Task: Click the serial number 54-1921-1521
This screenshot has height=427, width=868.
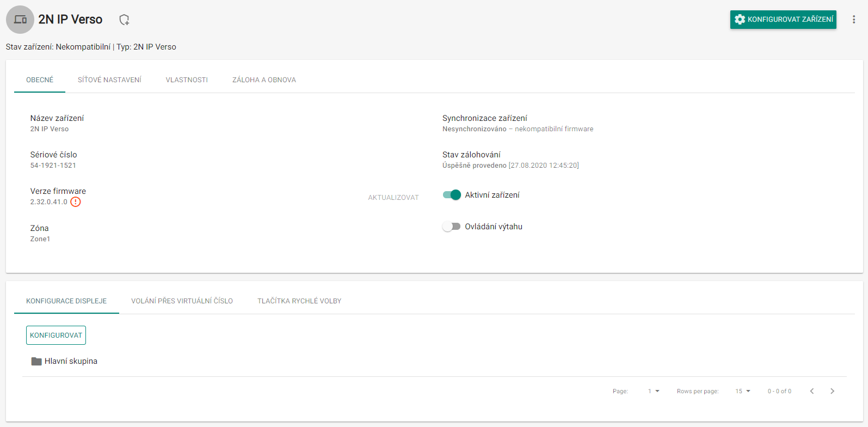Action: click(53, 166)
